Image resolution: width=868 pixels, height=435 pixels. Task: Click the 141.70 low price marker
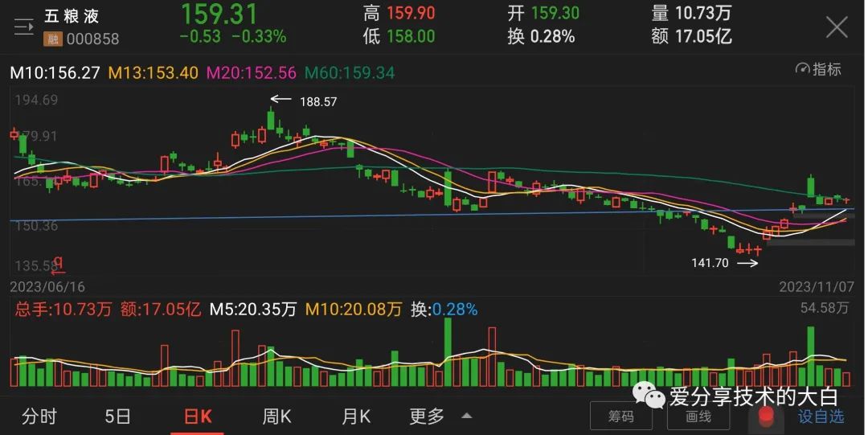(710, 263)
